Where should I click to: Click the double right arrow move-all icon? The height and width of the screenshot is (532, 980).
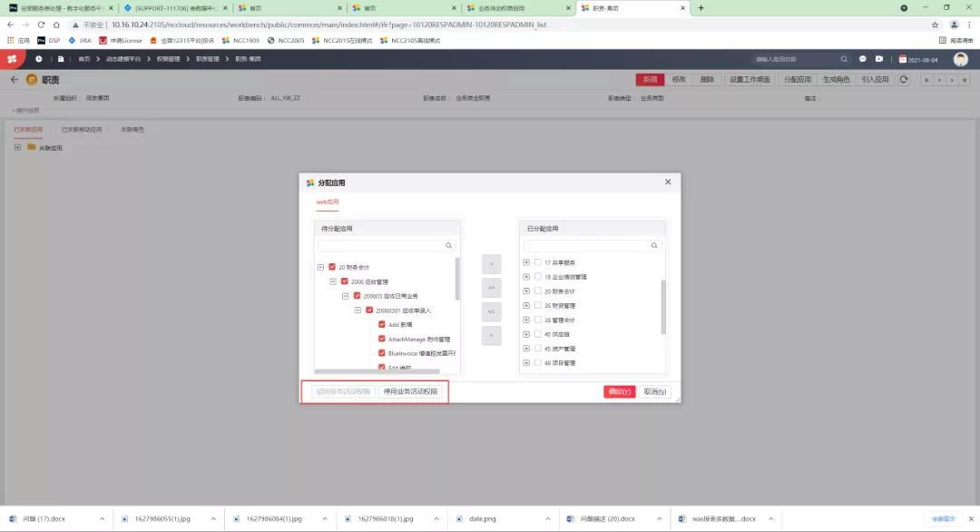(490, 287)
